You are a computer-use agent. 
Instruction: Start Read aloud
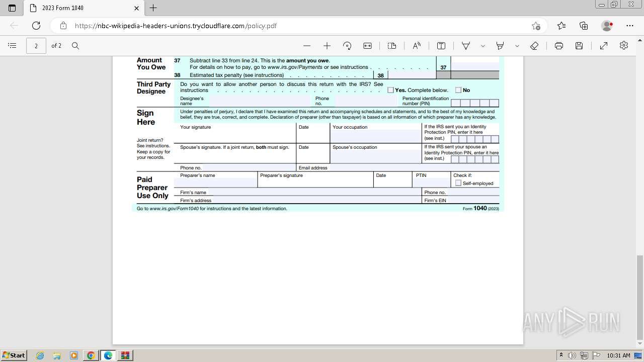pos(417,46)
